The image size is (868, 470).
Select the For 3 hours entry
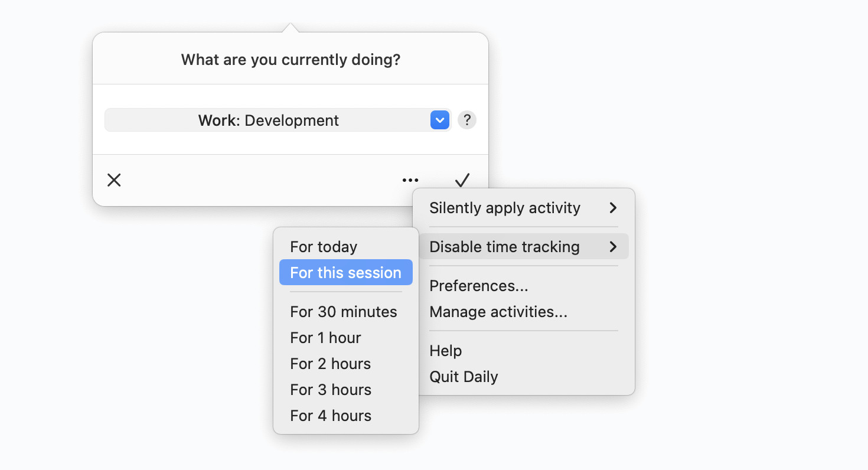click(331, 390)
